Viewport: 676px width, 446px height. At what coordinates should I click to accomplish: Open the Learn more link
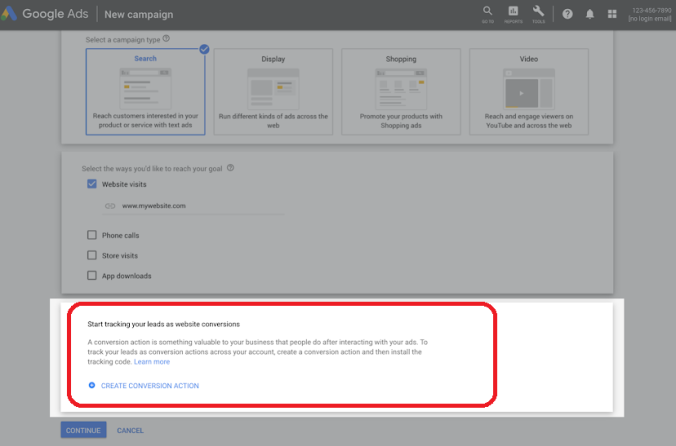click(x=152, y=362)
